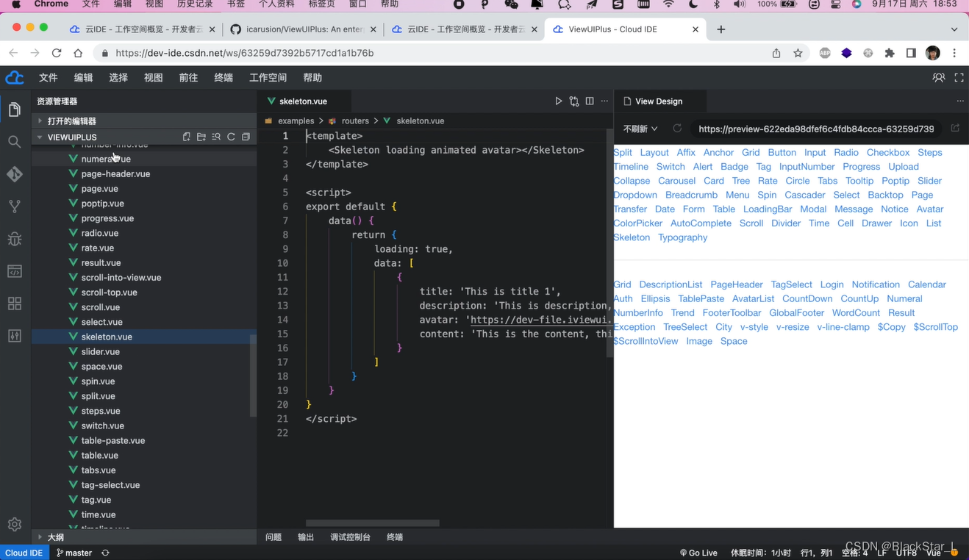Image resolution: width=969 pixels, height=560 pixels.
Task: Open the Source Control branch icon in sidebar
Action: coord(15,207)
